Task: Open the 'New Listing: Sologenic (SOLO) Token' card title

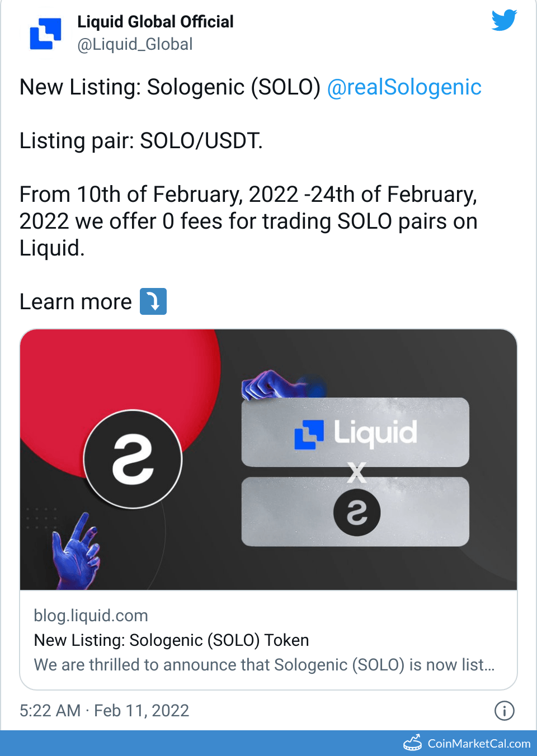Action: 171,640
